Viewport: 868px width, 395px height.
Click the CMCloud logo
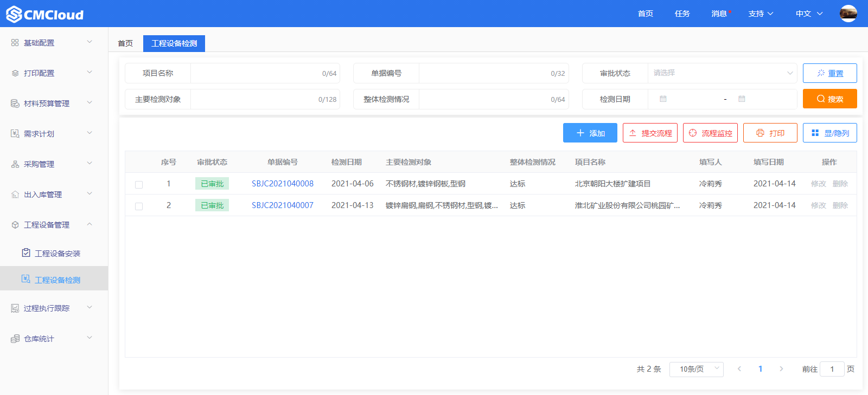click(45, 14)
